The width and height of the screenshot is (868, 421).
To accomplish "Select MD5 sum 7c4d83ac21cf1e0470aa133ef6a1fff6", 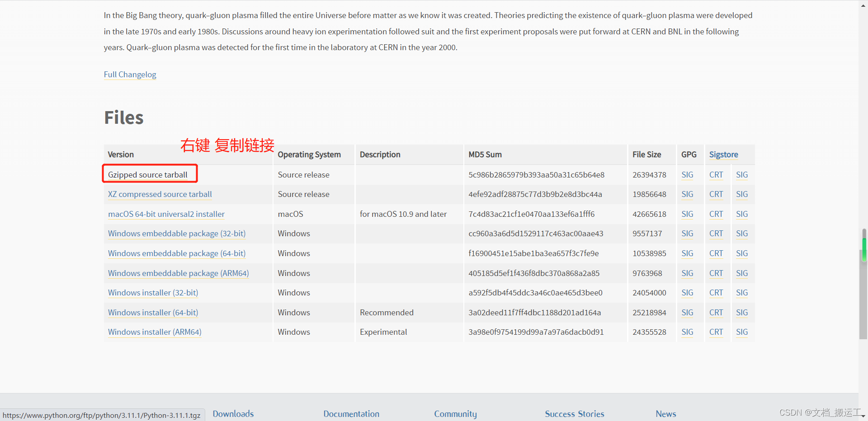I will (x=531, y=214).
